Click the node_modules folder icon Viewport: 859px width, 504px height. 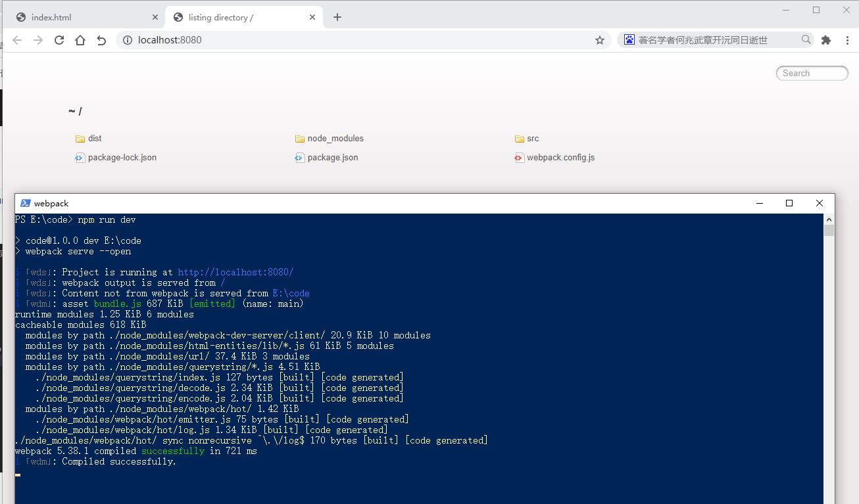click(x=300, y=139)
